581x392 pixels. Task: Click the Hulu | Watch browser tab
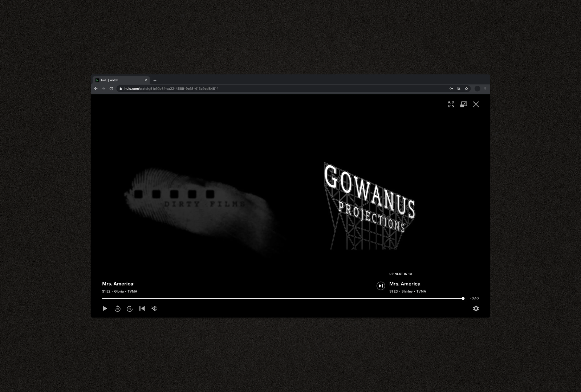[121, 80]
